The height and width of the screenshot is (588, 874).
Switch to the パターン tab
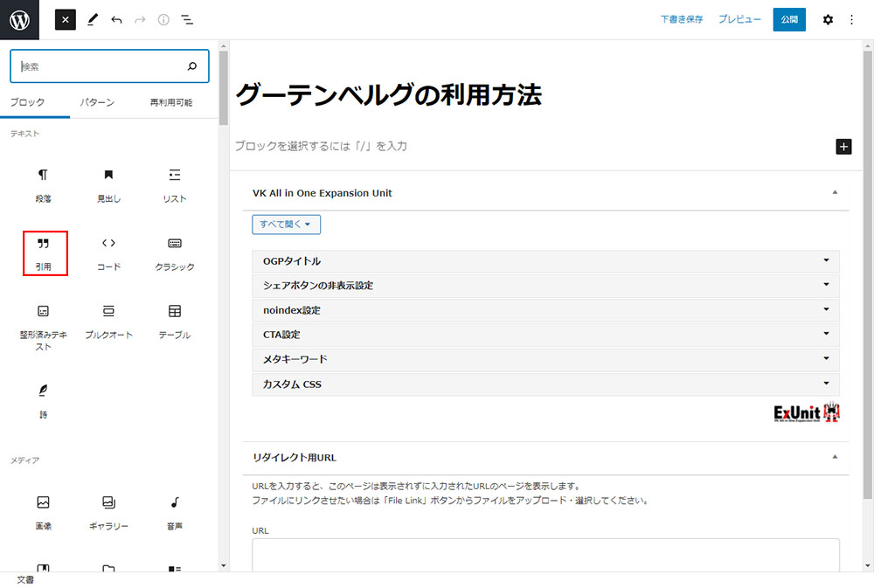coord(97,102)
